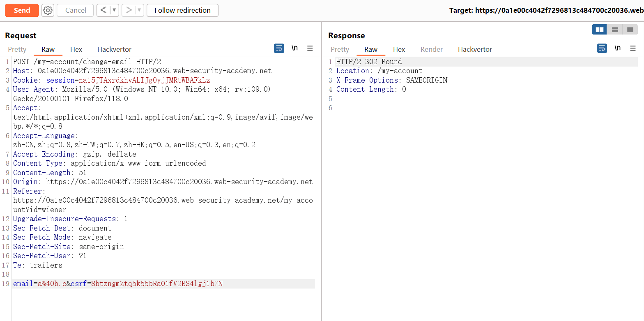Switch to combined tabbed layout view
Viewport: 644px width, 321px height.
click(x=630, y=30)
